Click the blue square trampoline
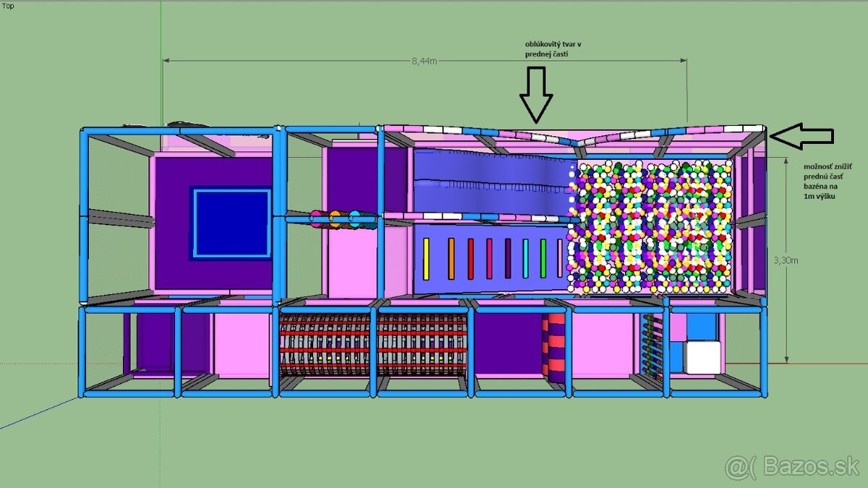The width and height of the screenshot is (868, 488). coord(230,223)
